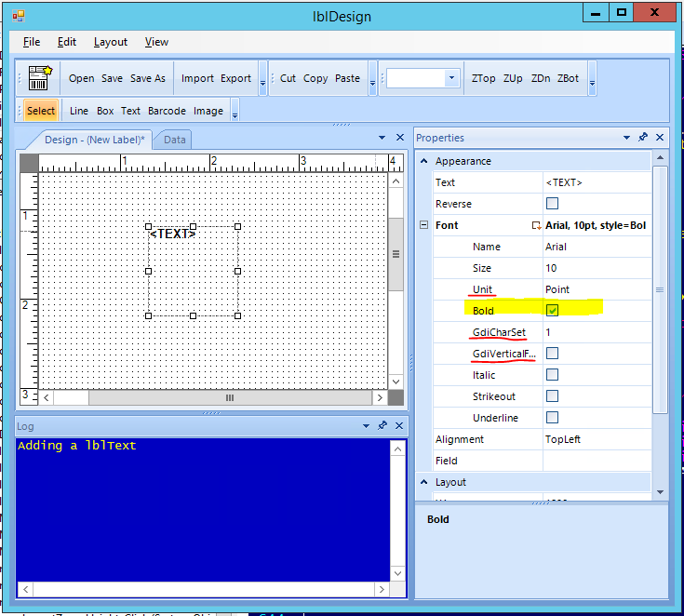This screenshot has width=684, height=616.
Task: Click the Export toolbar button
Action: coord(235,78)
